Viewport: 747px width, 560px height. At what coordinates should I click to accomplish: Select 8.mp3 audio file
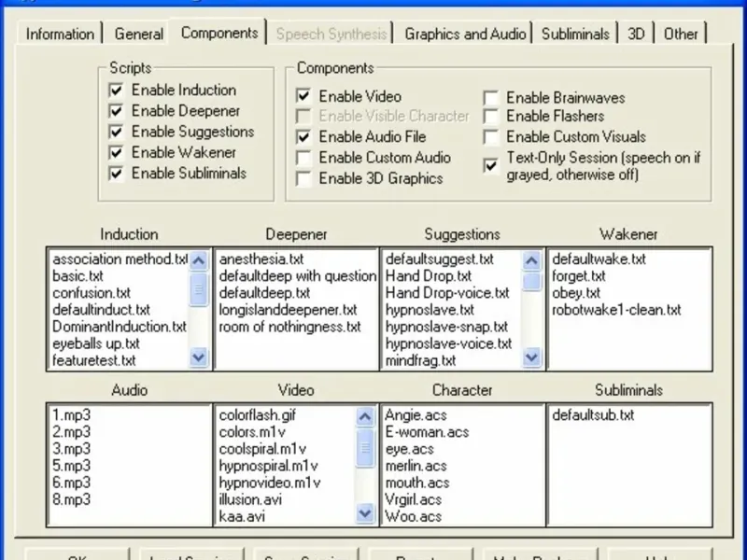(71, 499)
